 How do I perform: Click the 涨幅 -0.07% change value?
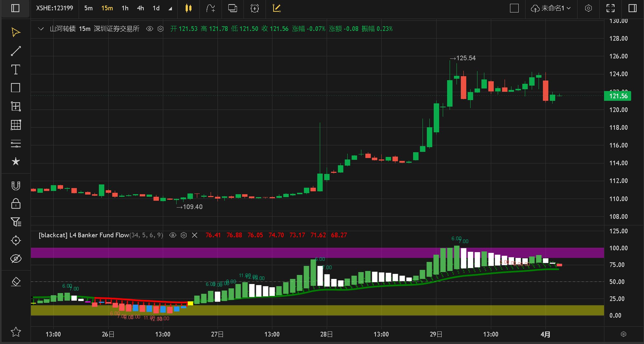[308, 29]
